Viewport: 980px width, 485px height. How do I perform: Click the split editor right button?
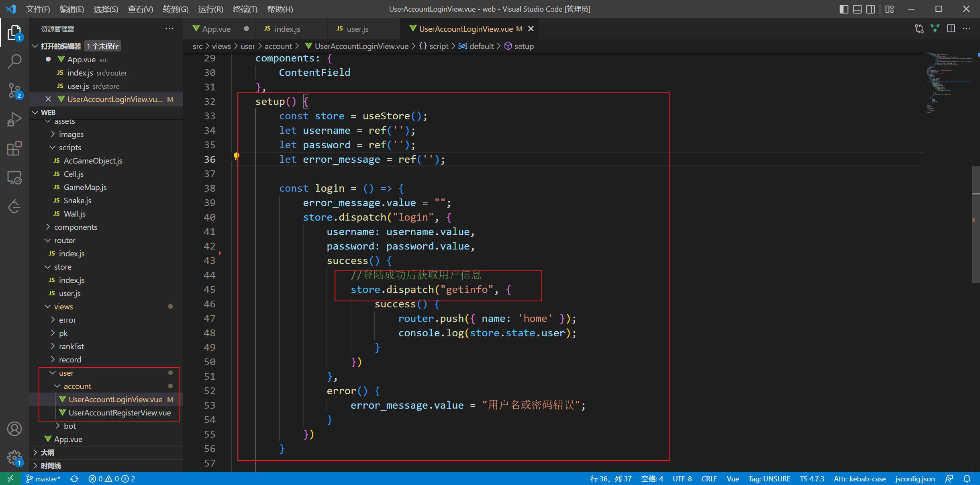(x=951, y=29)
